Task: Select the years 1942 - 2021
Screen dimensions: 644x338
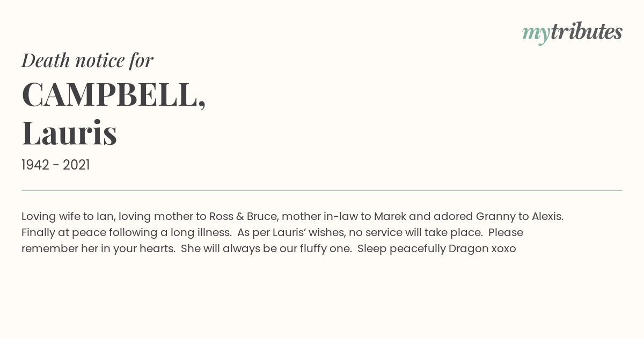Action: coord(56,165)
